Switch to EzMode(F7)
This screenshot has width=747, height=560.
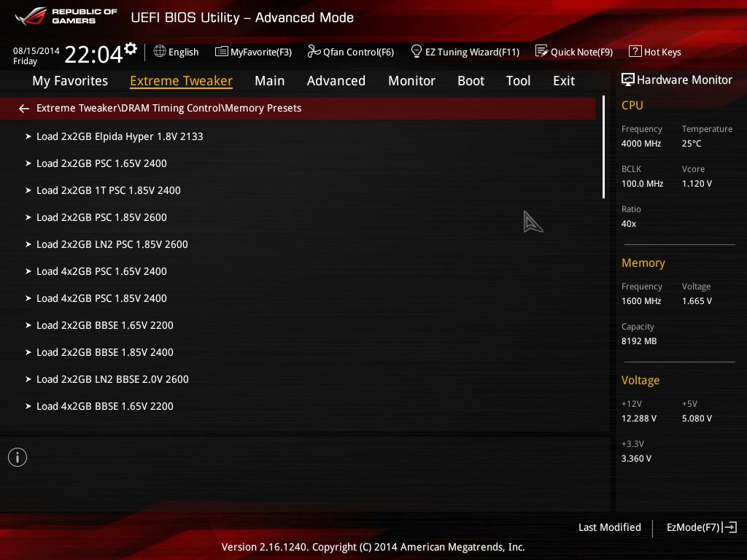[702, 527]
